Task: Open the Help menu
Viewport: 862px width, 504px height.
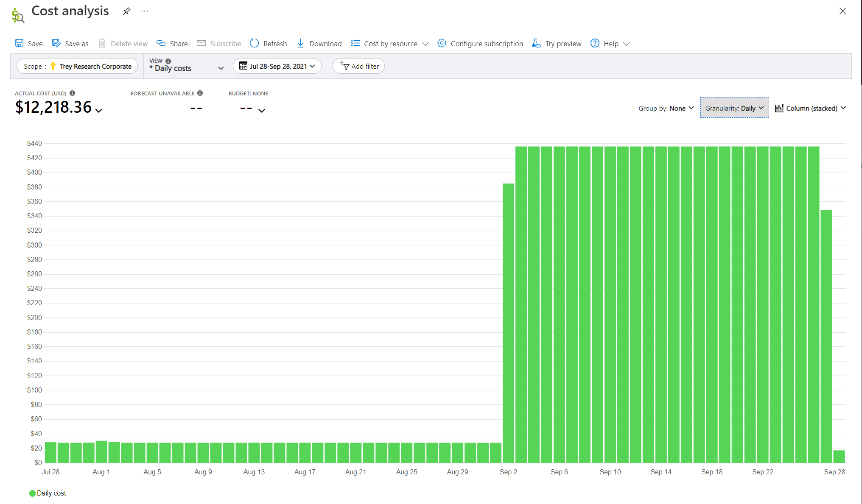Action: pyautogui.click(x=610, y=43)
